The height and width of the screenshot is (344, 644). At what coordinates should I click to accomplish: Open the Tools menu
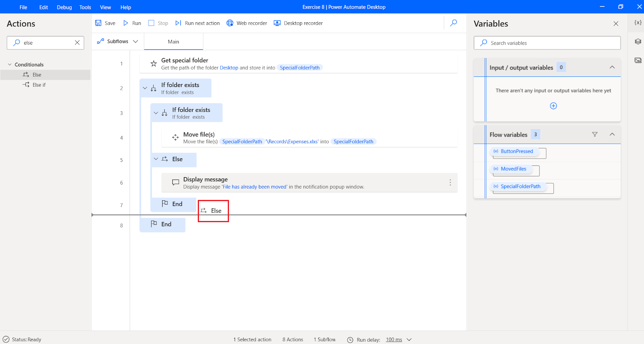coord(85,7)
